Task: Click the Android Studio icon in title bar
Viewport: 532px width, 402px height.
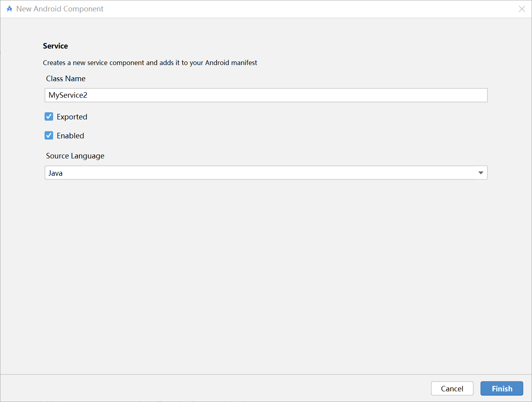Action: (x=9, y=9)
